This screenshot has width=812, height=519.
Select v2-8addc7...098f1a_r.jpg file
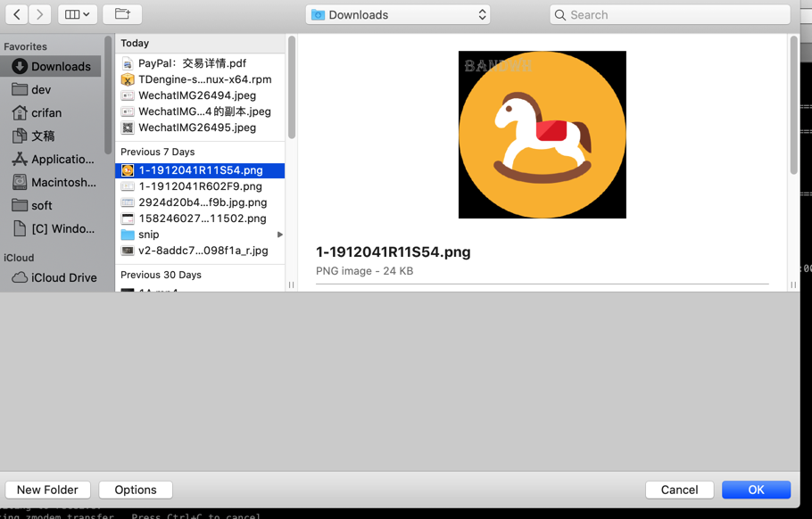pos(200,251)
